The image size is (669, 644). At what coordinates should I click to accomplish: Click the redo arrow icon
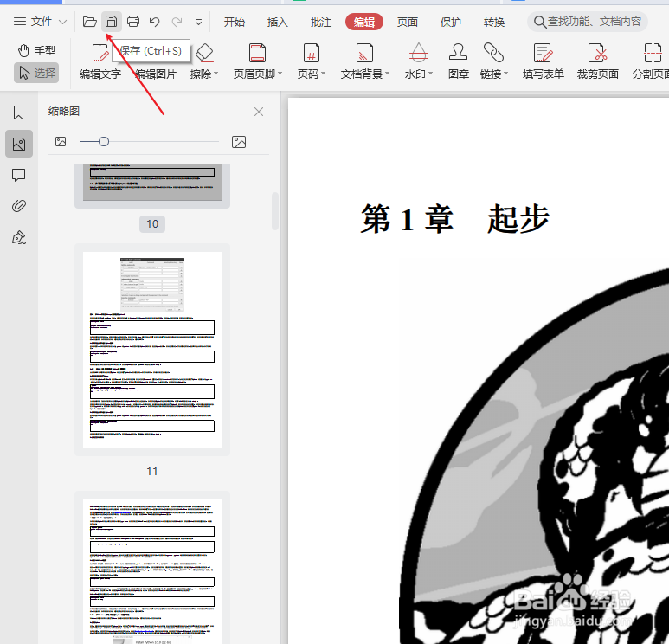click(x=177, y=22)
